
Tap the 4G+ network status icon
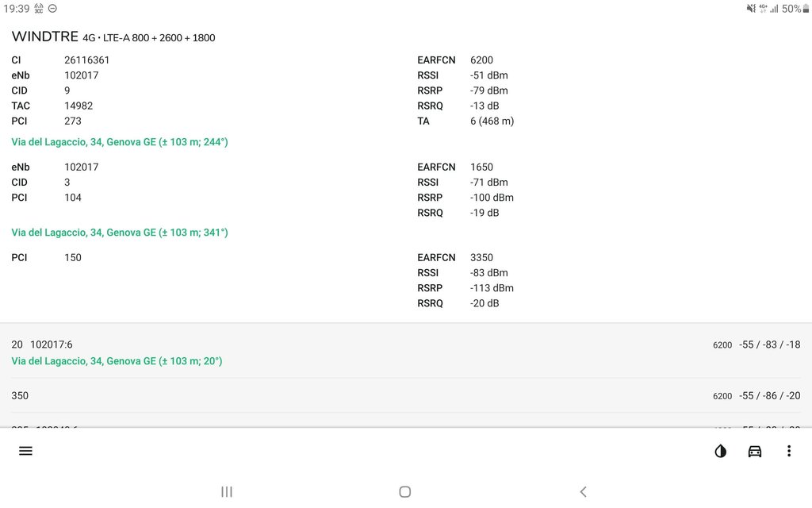click(763, 9)
